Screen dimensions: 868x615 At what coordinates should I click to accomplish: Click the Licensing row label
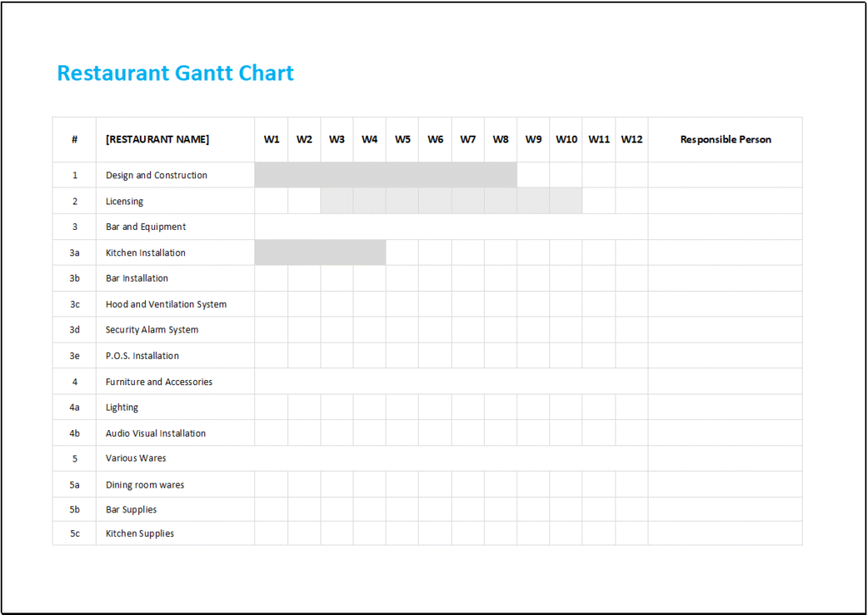[x=123, y=200]
